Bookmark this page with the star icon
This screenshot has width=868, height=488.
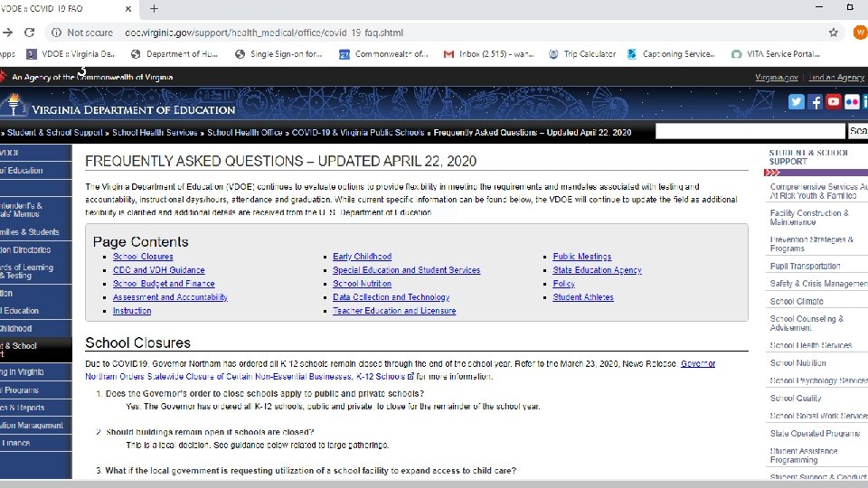click(833, 33)
